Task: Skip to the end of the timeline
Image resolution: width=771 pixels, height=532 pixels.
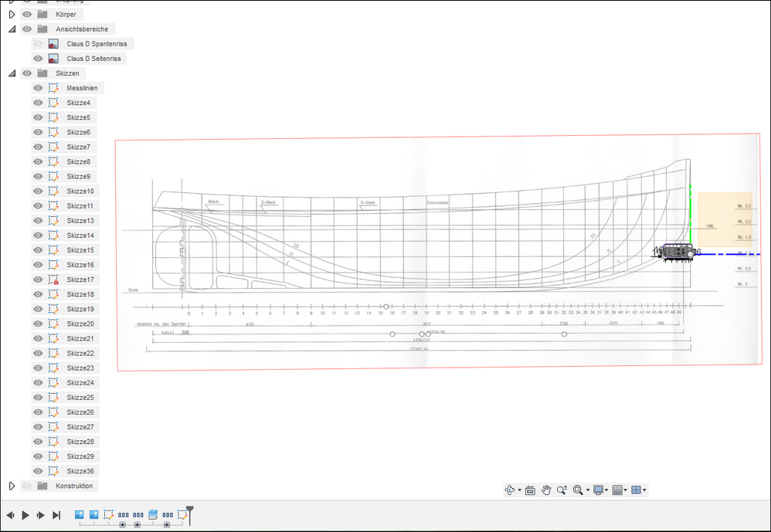Action: [56, 515]
